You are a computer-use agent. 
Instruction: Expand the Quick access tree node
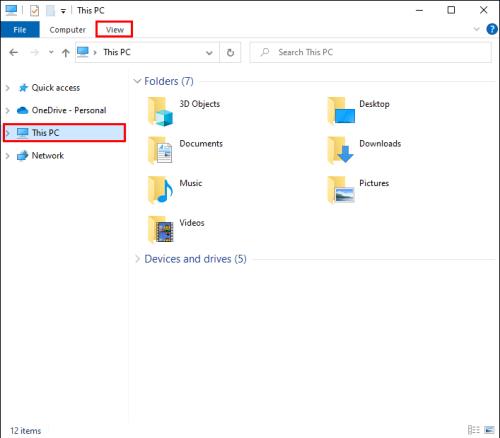point(8,88)
